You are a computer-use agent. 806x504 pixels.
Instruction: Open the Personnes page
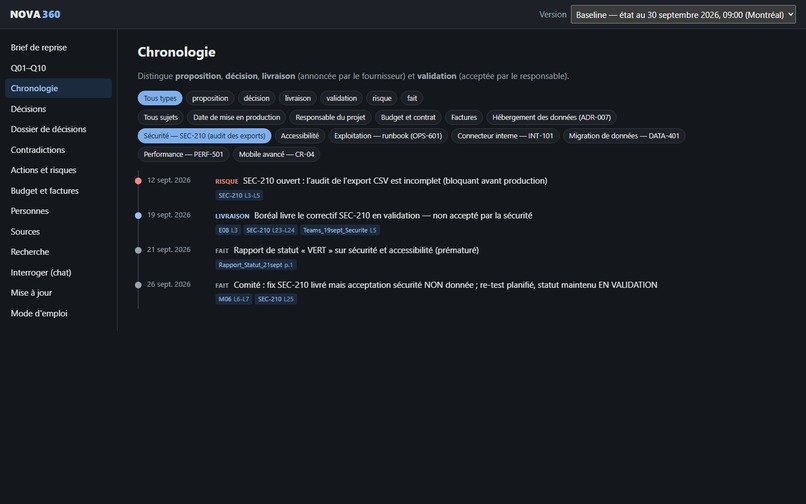tap(58, 211)
